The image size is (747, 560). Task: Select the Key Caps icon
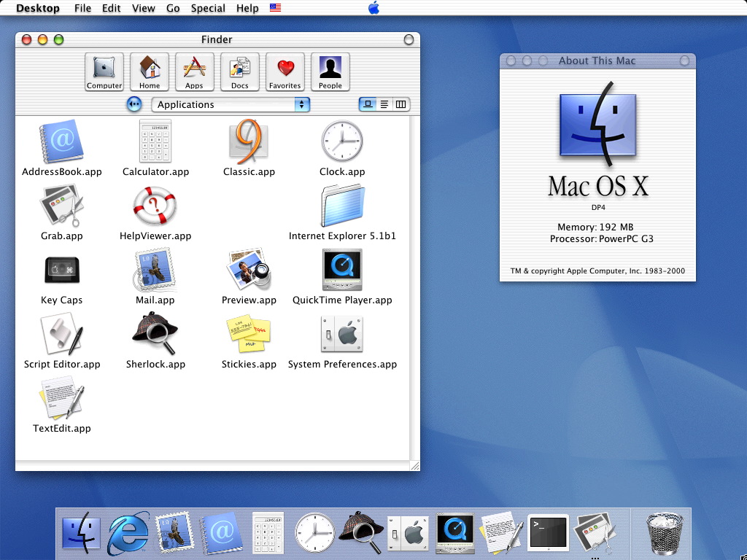coord(62,270)
